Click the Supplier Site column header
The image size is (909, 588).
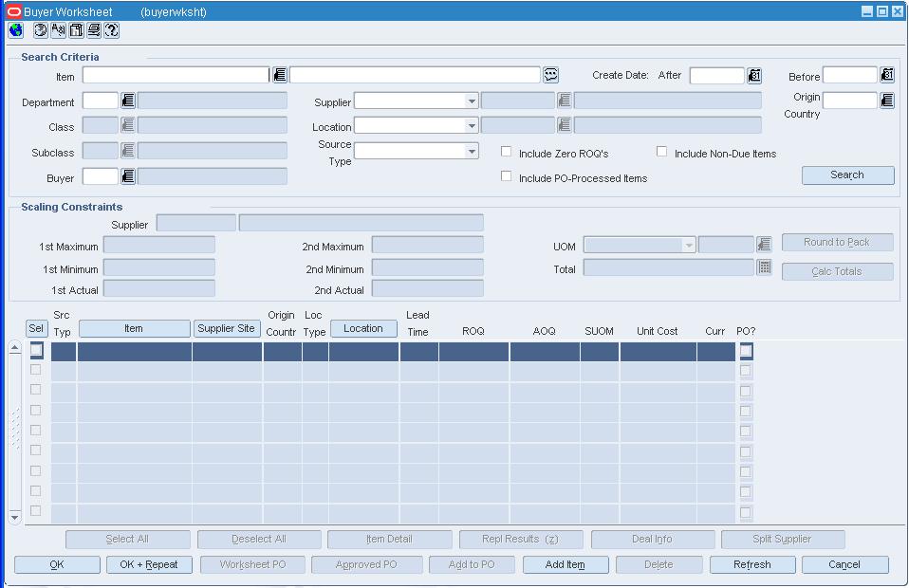click(226, 328)
